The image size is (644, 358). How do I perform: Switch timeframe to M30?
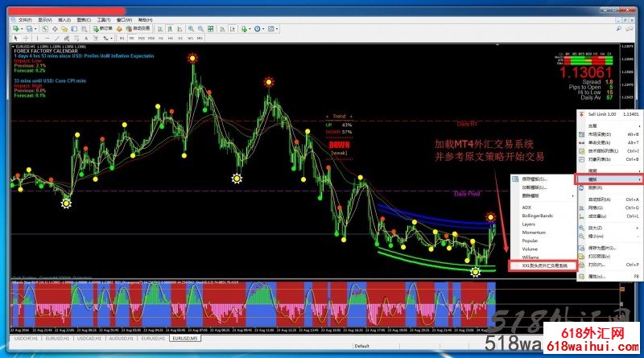tap(151, 38)
